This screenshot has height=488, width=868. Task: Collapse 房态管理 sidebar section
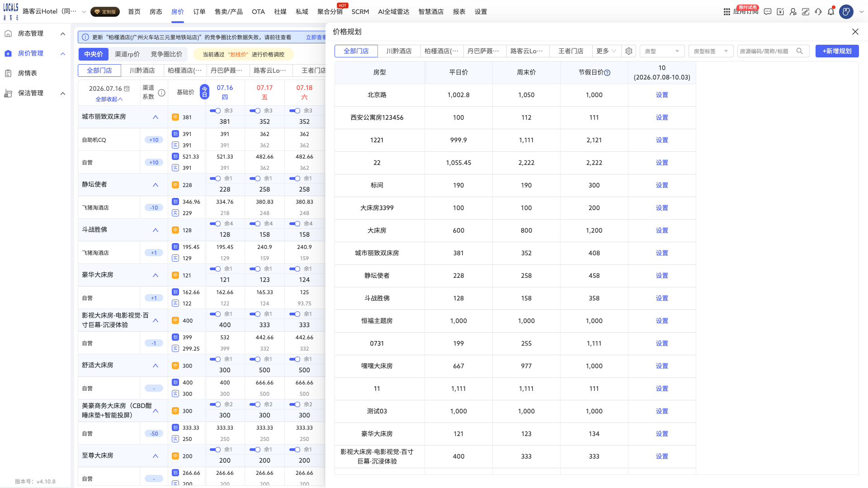tap(63, 33)
